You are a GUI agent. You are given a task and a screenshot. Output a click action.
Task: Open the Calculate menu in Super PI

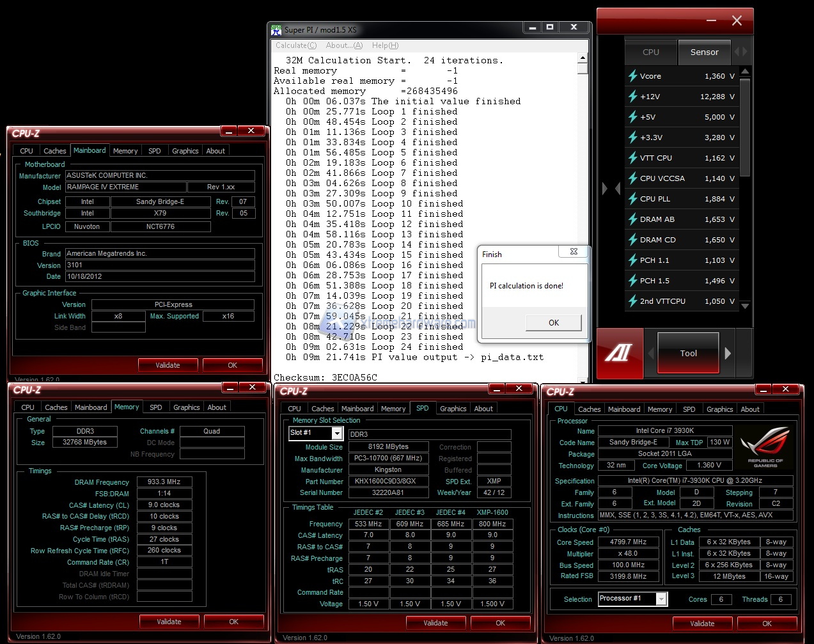[295, 45]
